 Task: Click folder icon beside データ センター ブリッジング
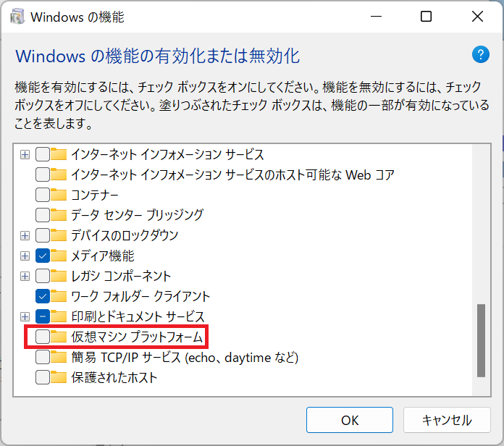tap(59, 215)
